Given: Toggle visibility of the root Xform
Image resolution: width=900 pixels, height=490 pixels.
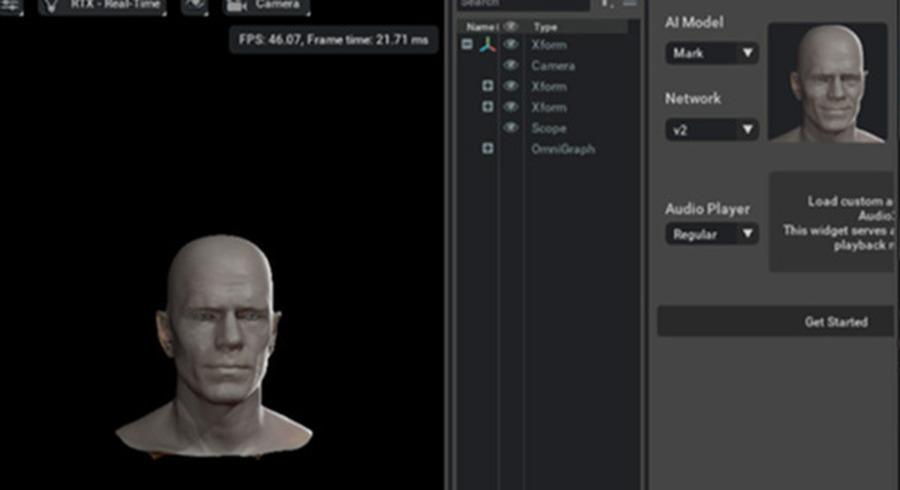Looking at the screenshot, I should (511, 45).
